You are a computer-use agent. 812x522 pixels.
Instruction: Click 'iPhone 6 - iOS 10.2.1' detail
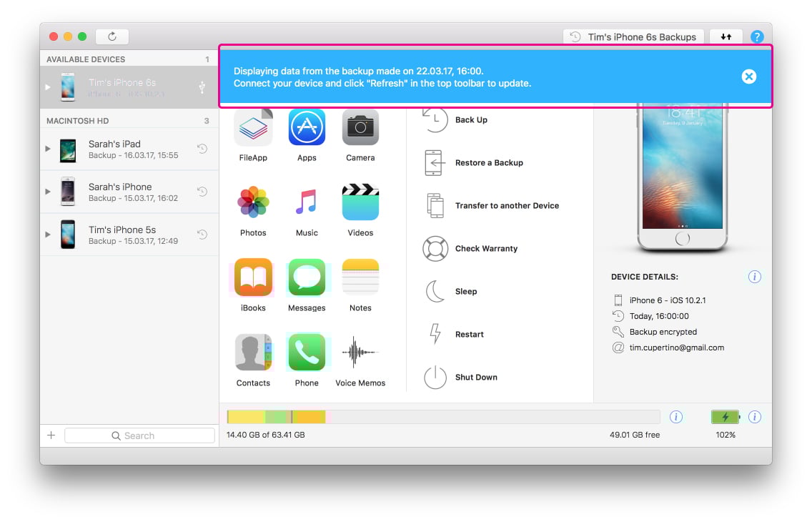pyautogui.click(x=668, y=300)
